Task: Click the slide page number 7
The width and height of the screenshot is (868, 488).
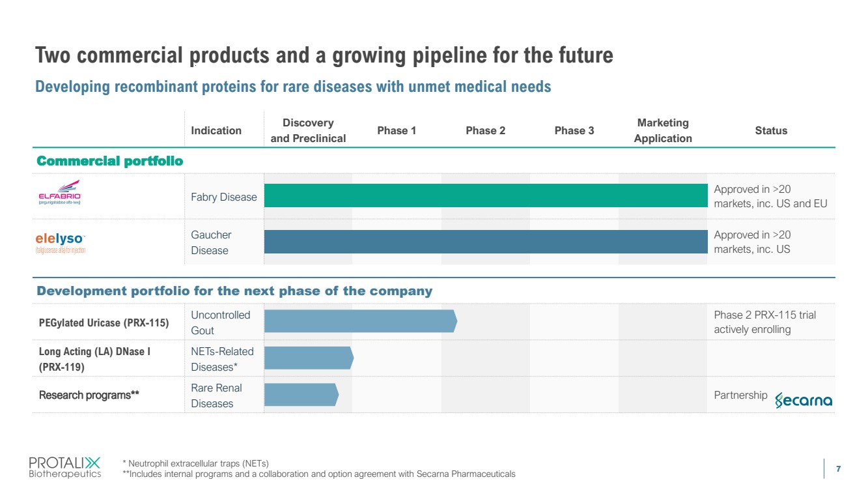Action: (838, 468)
